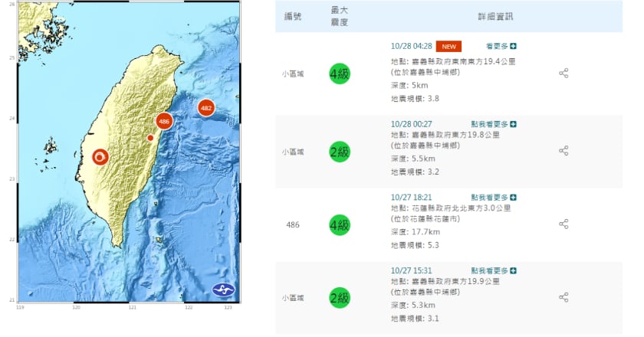The image size is (644, 337).
Task: Open the 10/27 15:31 date link
Action: coord(411,270)
